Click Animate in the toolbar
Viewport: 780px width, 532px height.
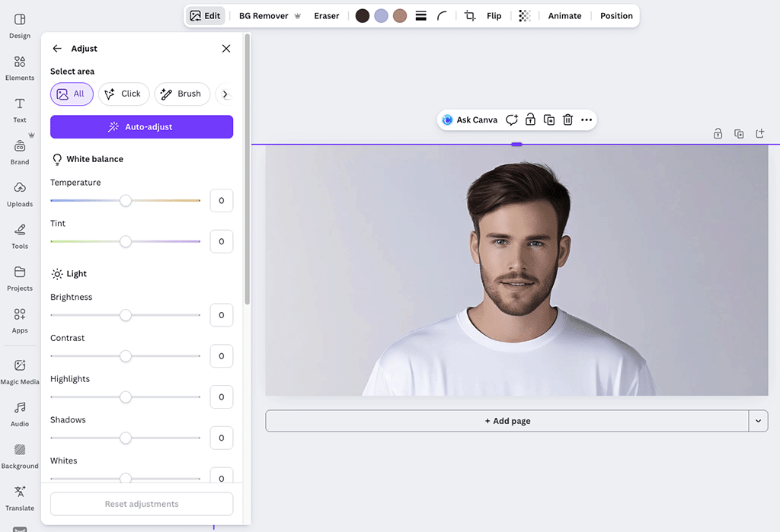(564, 16)
